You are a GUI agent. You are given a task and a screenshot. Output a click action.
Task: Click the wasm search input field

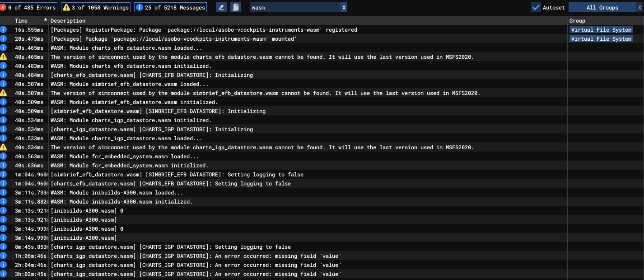pos(295,7)
